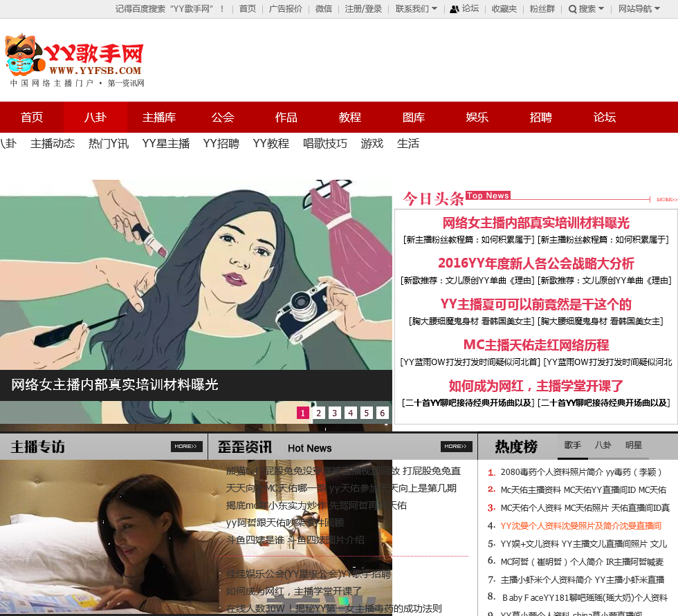678x616 pixels.
Task: Open rank 3 entry MC天佑个人资料
Action: [x=585, y=508]
